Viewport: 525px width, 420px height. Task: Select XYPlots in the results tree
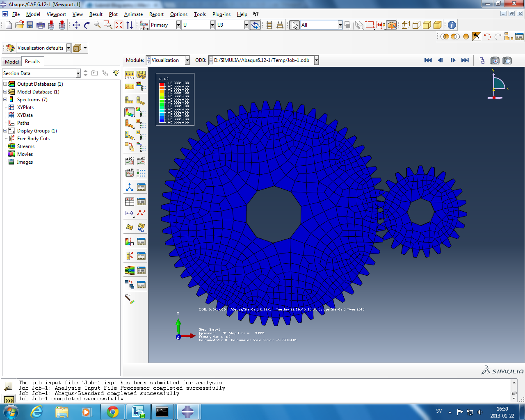click(25, 107)
